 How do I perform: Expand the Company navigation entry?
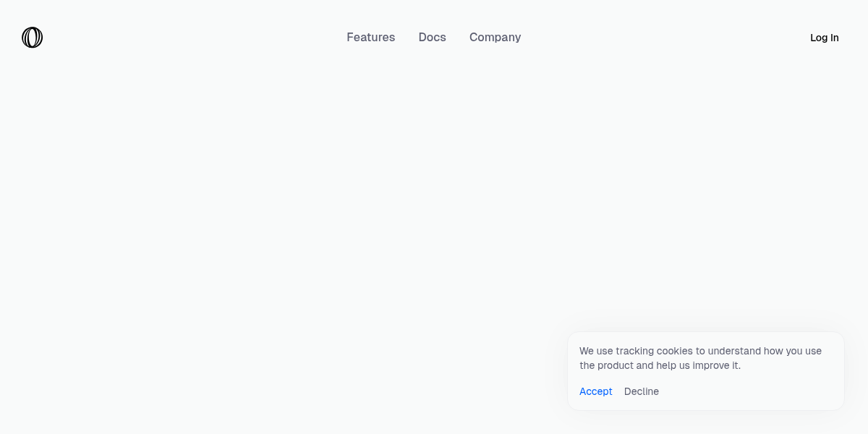[x=495, y=38]
